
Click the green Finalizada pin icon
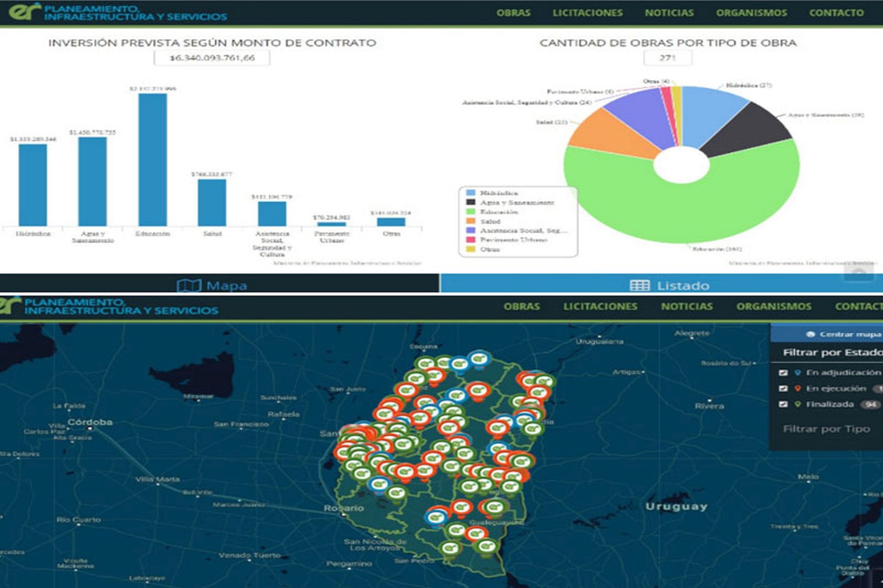click(x=798, y=405)
